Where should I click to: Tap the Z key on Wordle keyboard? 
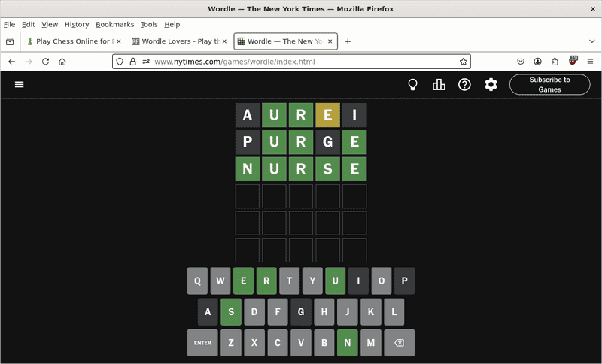pos(231,343)
